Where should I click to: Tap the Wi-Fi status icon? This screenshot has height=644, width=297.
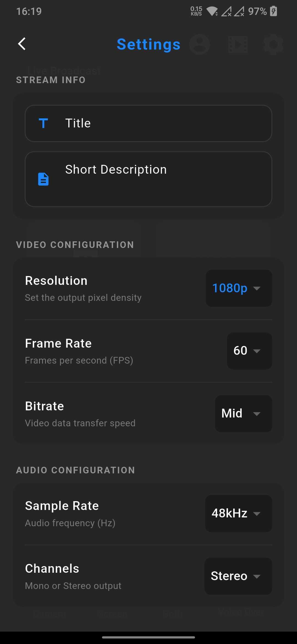(212, 11)
